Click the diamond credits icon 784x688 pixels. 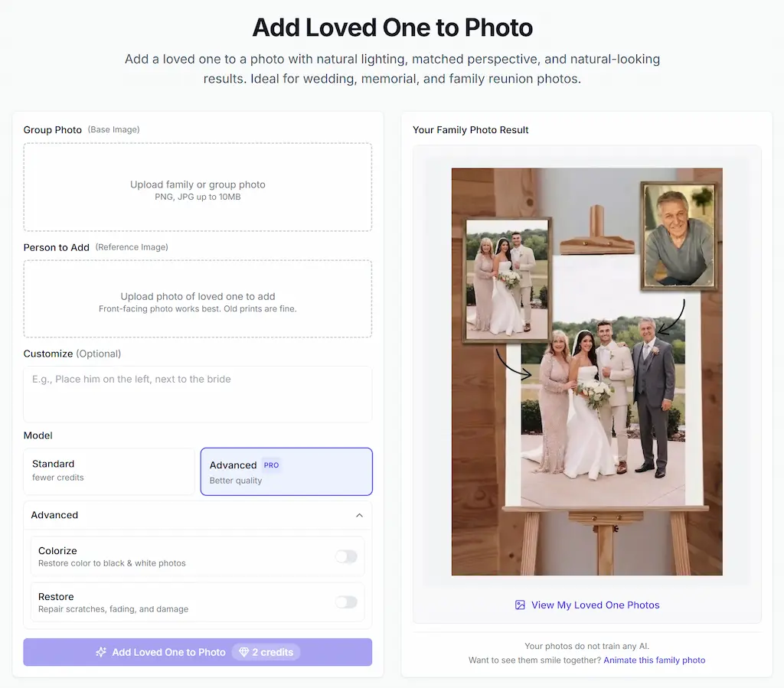(244, 652)
